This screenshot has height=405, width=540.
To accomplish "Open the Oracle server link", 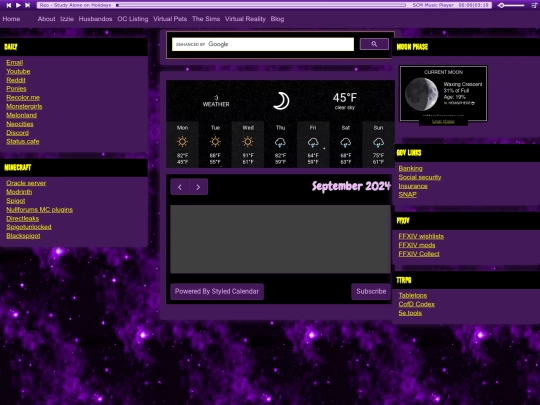I will coord(26,183).
